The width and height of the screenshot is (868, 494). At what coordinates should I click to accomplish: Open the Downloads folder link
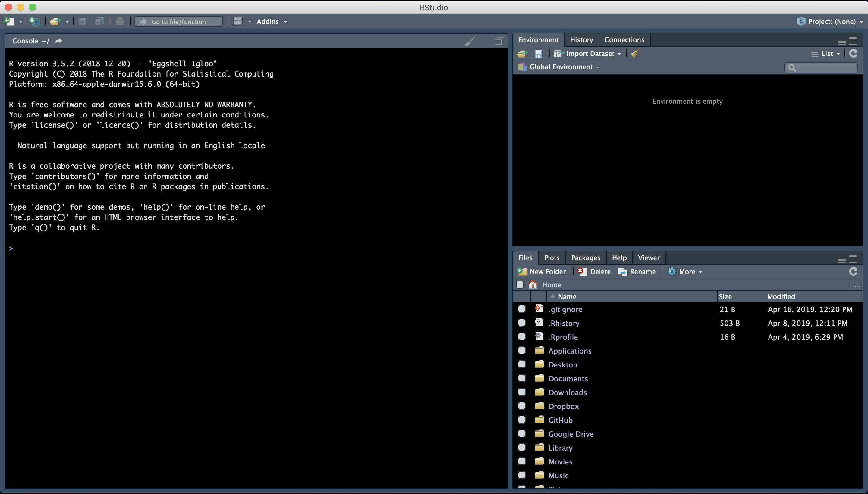(567, 392)
